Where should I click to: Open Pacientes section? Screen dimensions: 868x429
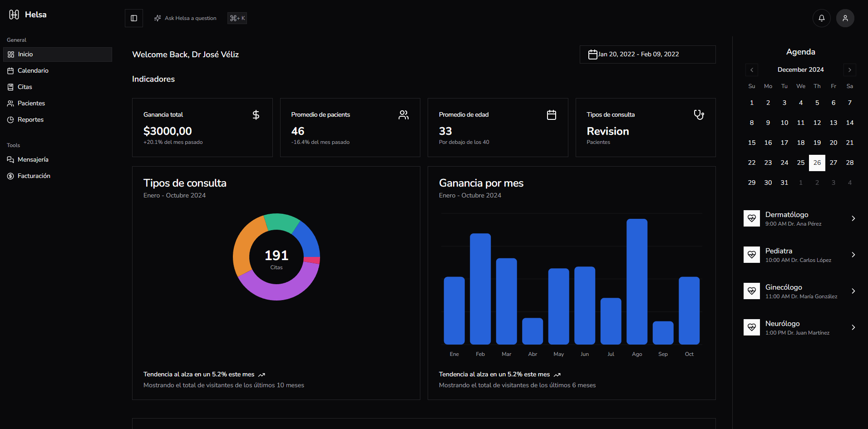[x=58, y=104]
